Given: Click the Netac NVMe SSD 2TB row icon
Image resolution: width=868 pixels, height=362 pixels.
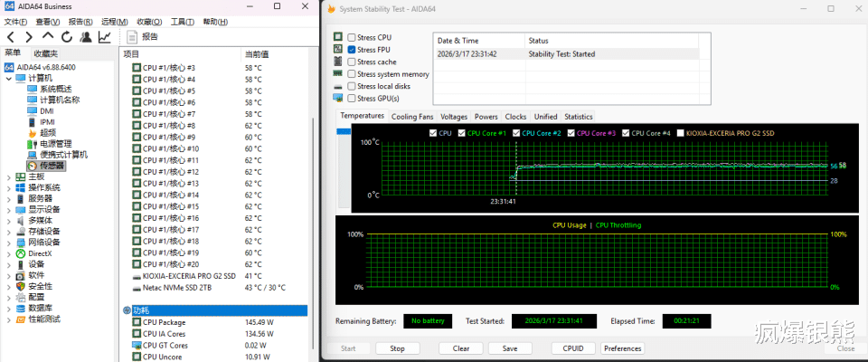Looking at the screenshot, I should 137,288.
